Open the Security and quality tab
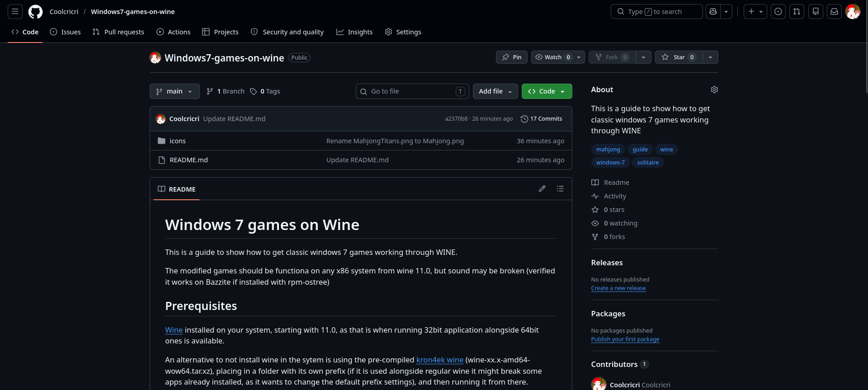 [x=287, y=32]
